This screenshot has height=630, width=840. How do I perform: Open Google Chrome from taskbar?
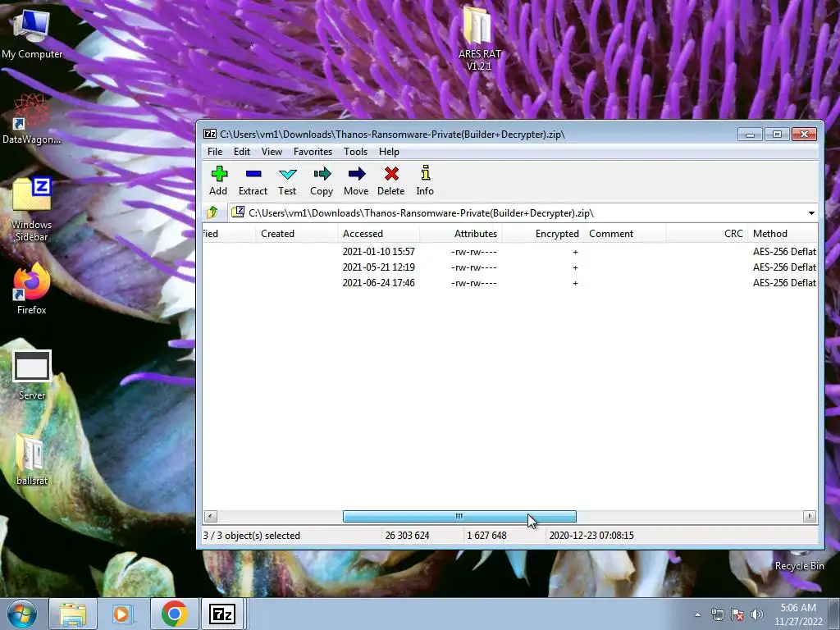coord(174,614)
